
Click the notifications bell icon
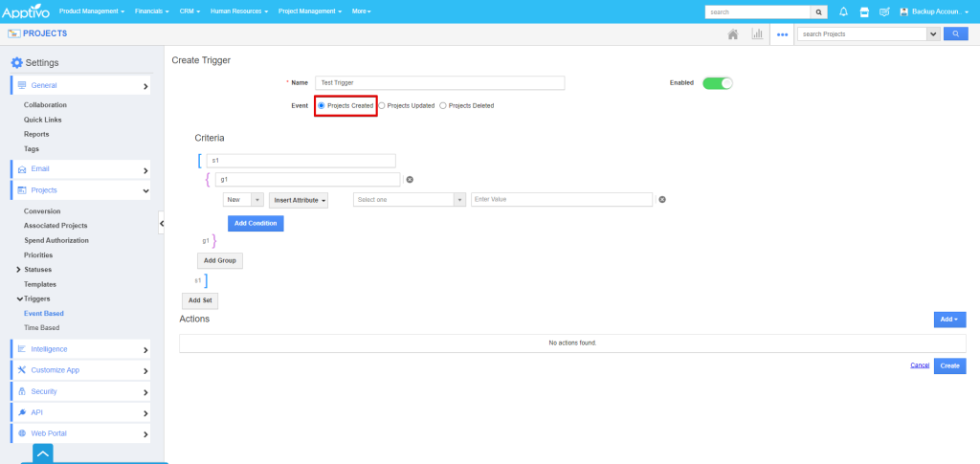(843, 11)
